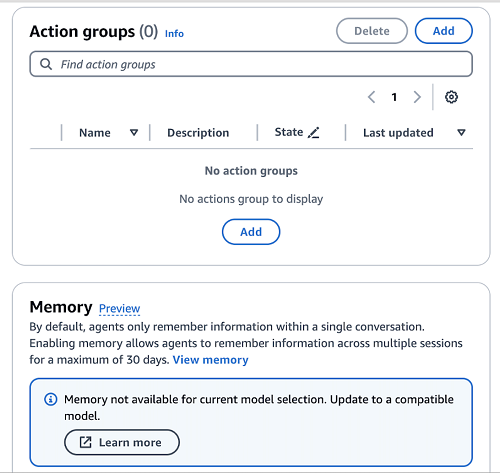Open the table preferences gear icon

pos(451,97)
